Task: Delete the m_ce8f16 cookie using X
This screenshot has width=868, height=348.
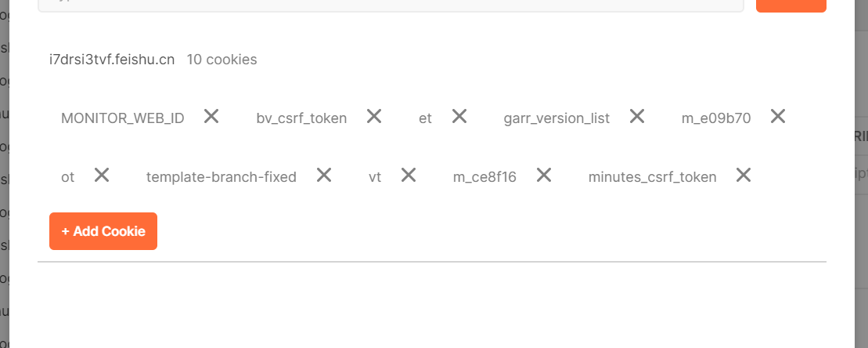Action: [x=544, y=175]
